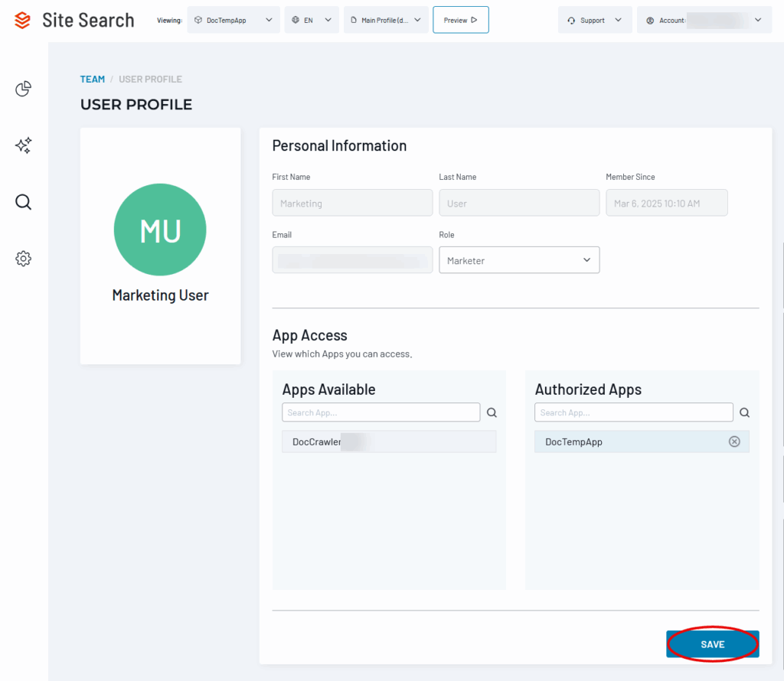Click the Preview button
The height and width of the screenshot is (681, 784).
coord(460,21)
